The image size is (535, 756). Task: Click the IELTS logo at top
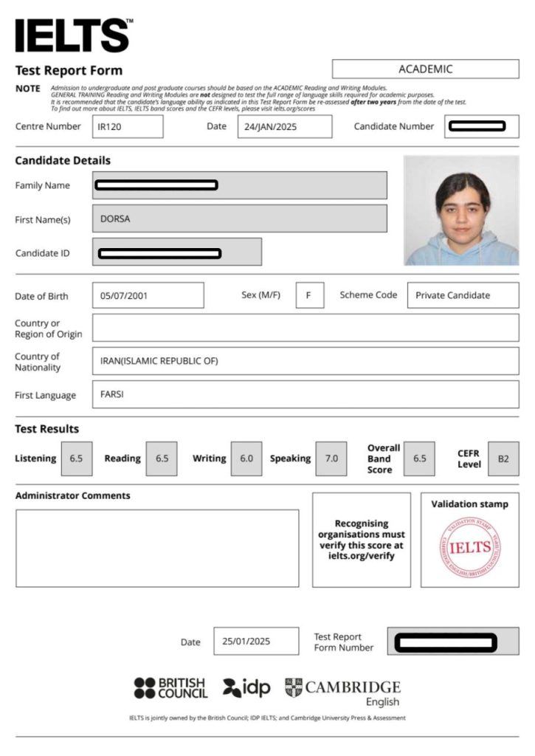74,35
